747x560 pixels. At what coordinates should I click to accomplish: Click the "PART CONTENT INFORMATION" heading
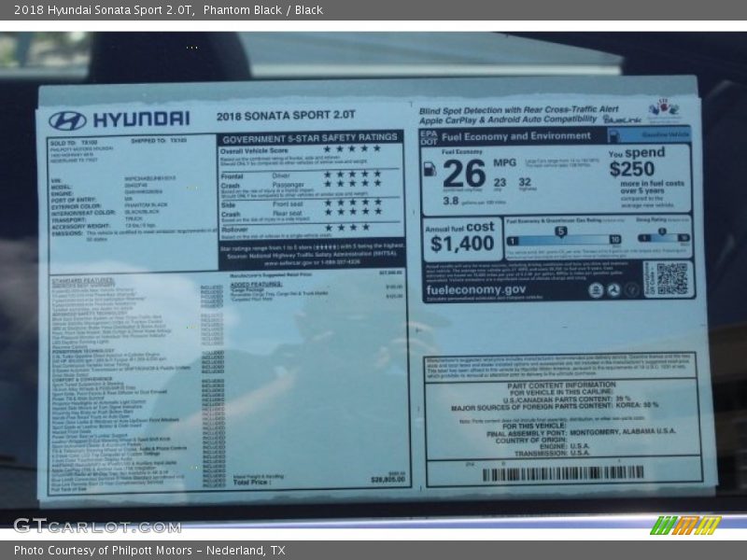tap(562, 385)
